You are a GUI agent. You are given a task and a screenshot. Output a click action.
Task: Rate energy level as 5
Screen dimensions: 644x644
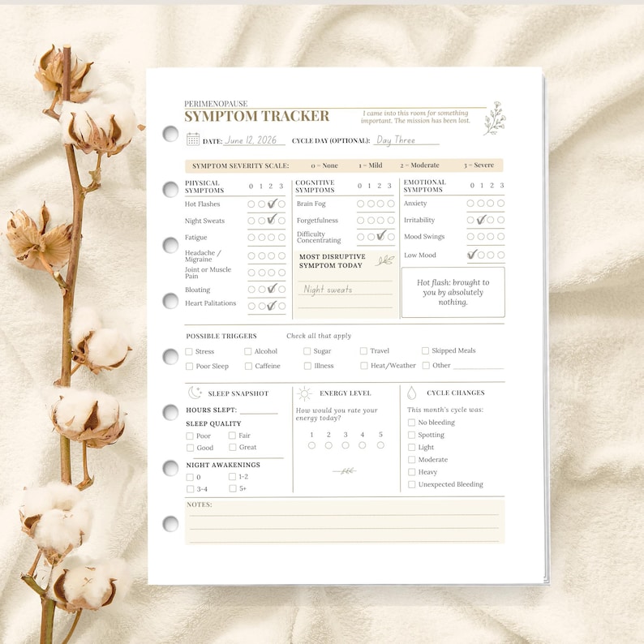coord(380,445)
